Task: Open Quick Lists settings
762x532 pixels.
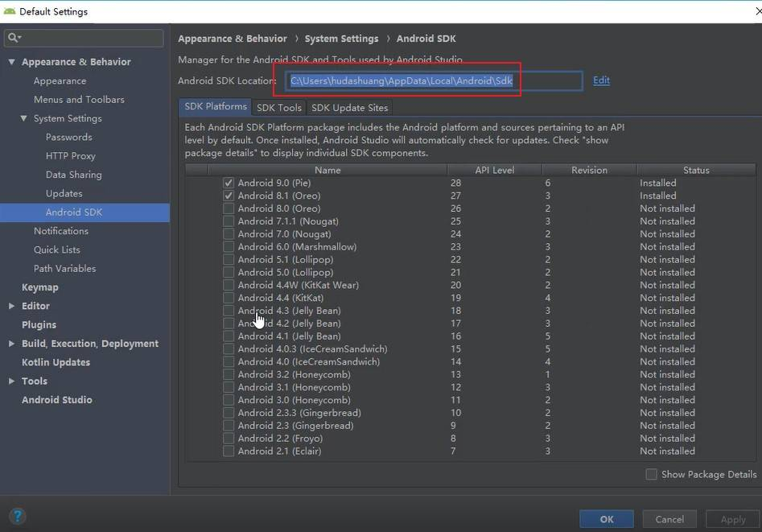Action: click(56, 250)
